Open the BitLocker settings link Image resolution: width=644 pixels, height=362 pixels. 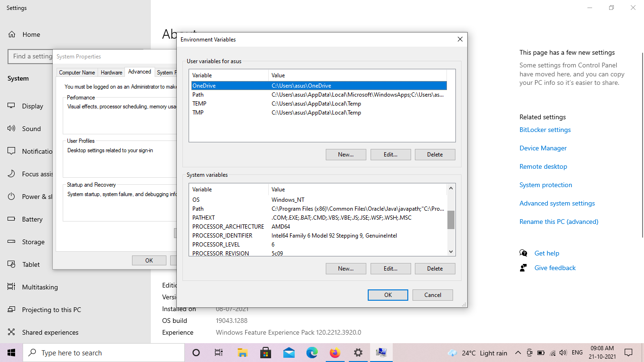[x=545, y=130]
